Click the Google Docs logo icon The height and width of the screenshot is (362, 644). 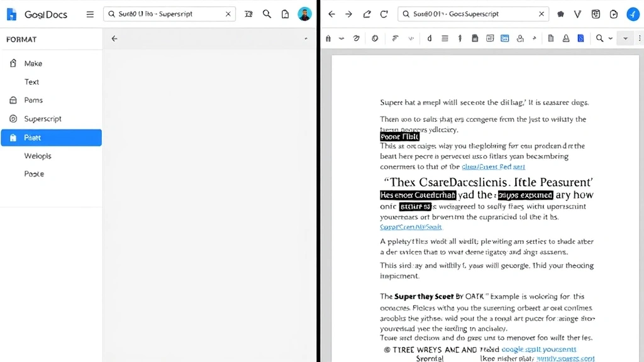click(x=10, y=14)
